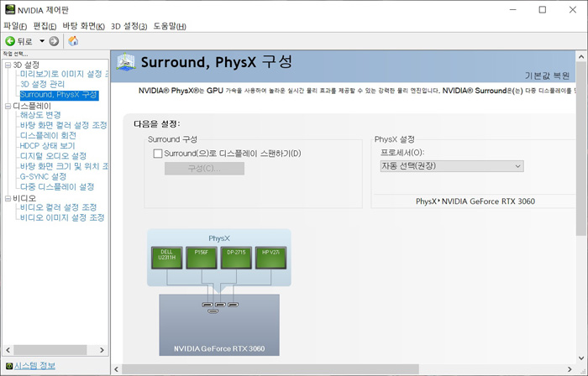The width and height of the screenshot is (588, 376).
Task: Open 해상도 변경 page
Action: (x=40, y=115)
